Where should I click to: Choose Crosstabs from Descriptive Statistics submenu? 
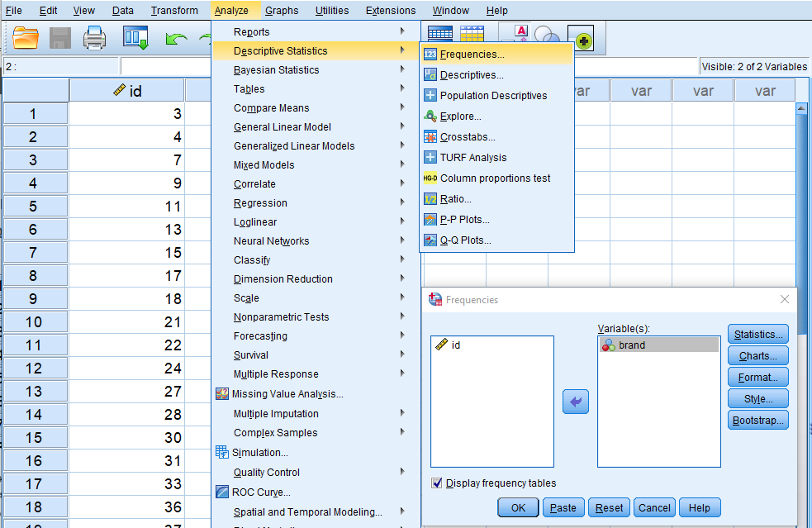pyautogui.click(x=468, y=137)
